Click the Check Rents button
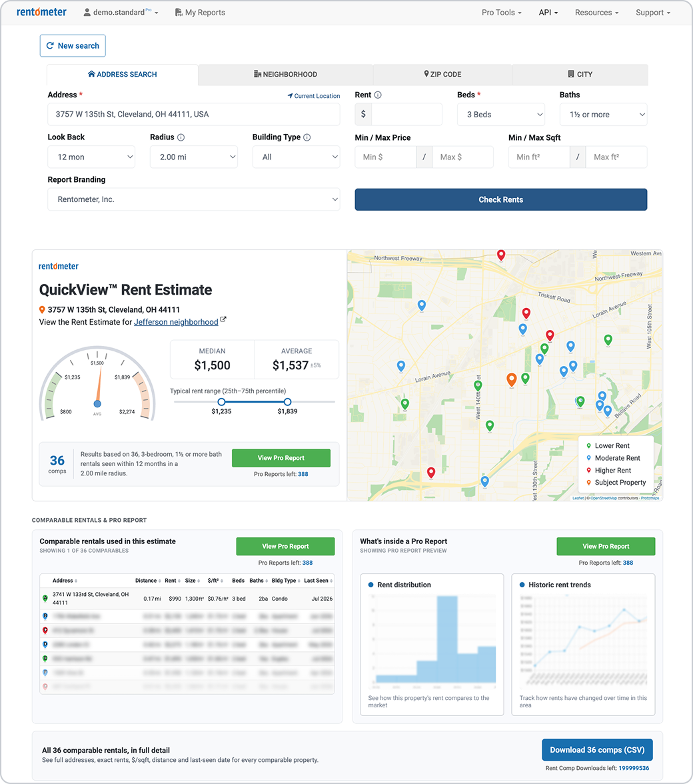This screenshot has height=784, width=693. 501,199
